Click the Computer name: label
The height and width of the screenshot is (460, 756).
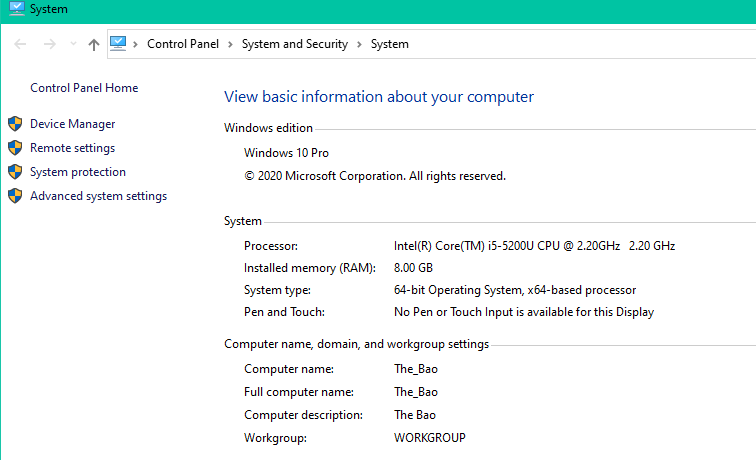288,369
